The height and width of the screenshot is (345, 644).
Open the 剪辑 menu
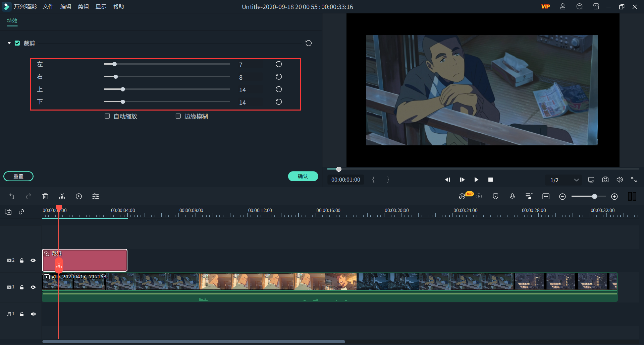(83, 7)
